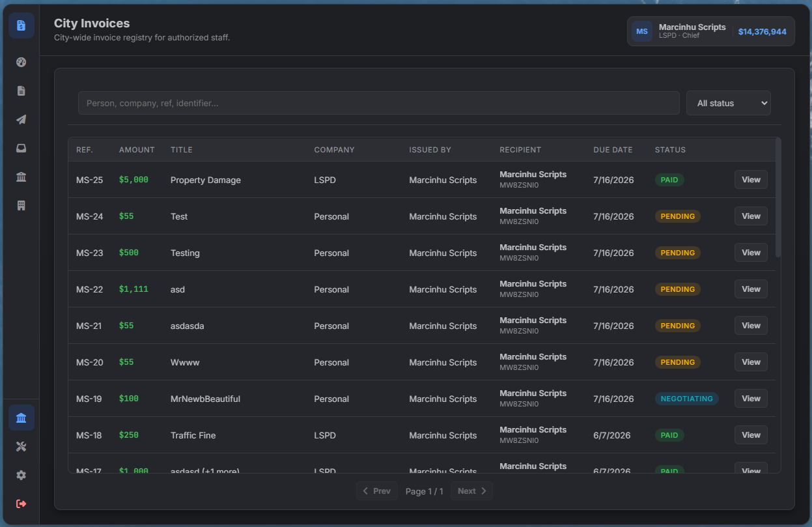
Task: Click the PAID badge on MS-25
Action: click(669, 180)
